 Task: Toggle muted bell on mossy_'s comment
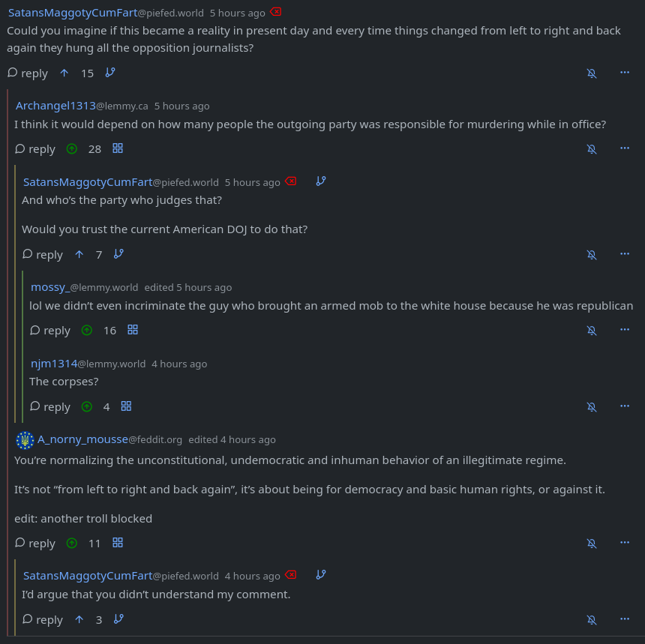[592, 330]
